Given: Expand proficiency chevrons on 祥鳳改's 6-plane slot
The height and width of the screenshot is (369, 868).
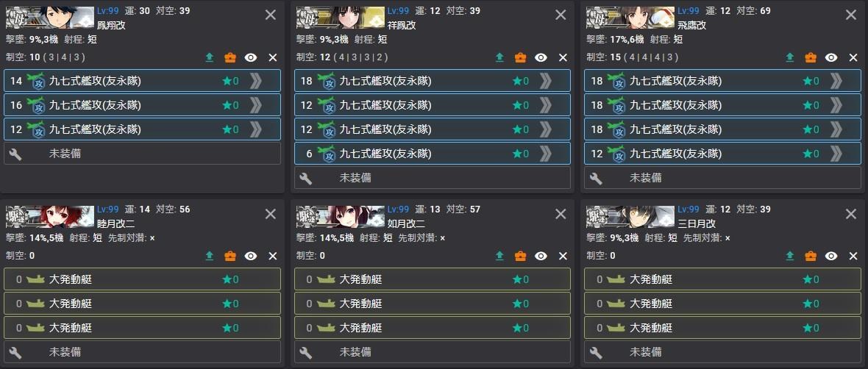Looking at the screenshot, I should coord(545,153).
